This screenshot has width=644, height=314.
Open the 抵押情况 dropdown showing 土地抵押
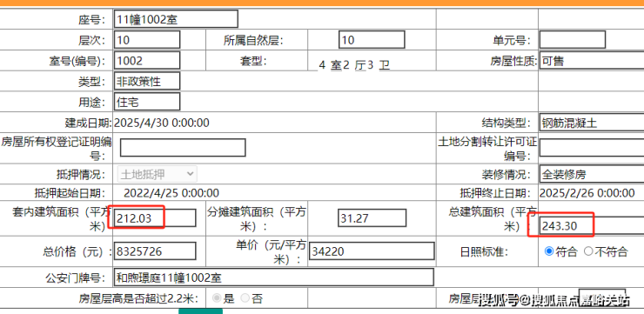(158, 174)
